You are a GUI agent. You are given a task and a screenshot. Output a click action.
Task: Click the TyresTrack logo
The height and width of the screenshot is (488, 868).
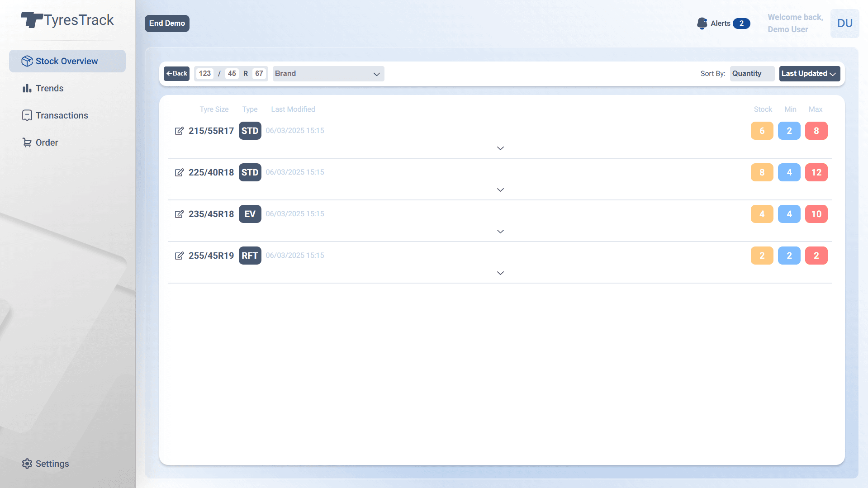click(67, 20)
